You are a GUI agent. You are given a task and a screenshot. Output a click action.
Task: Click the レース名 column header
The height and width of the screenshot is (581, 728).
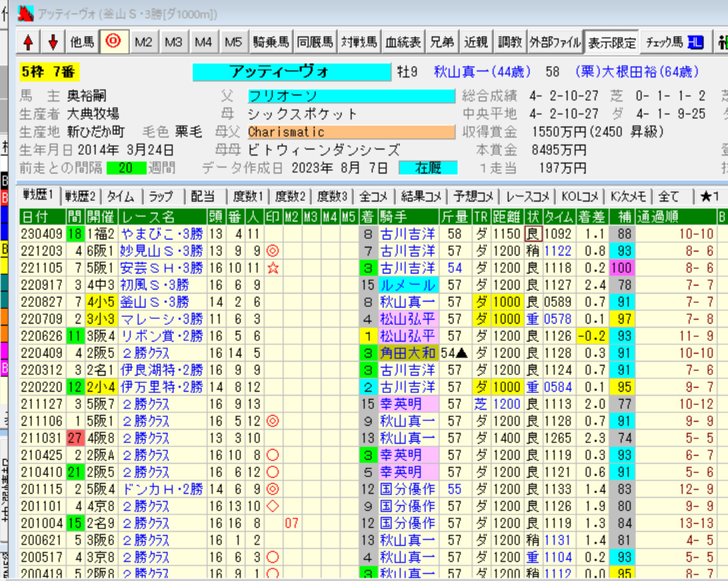point(163,216)
